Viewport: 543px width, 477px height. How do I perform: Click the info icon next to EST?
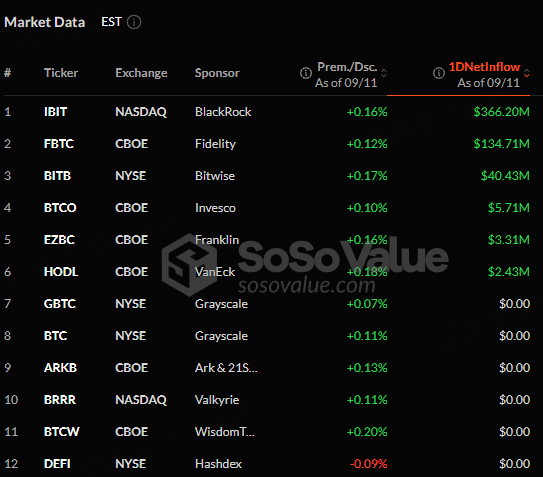(x=134, y=22)
